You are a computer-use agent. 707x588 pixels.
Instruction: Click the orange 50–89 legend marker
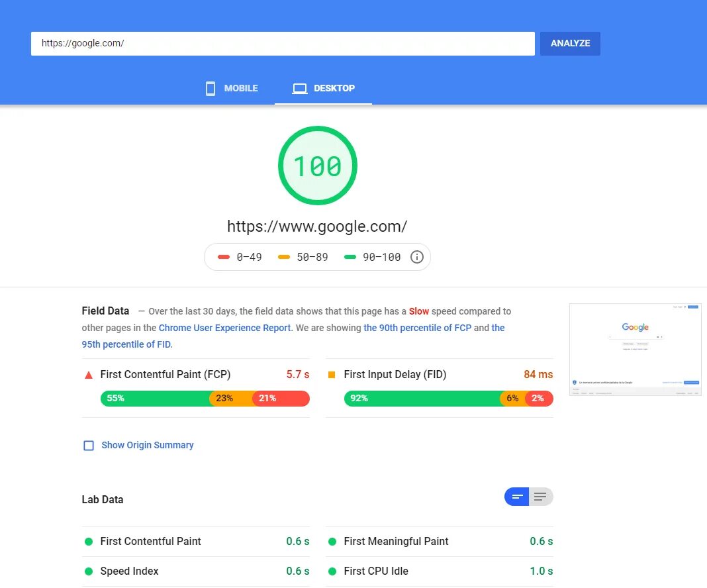click(x=284, y=257)
